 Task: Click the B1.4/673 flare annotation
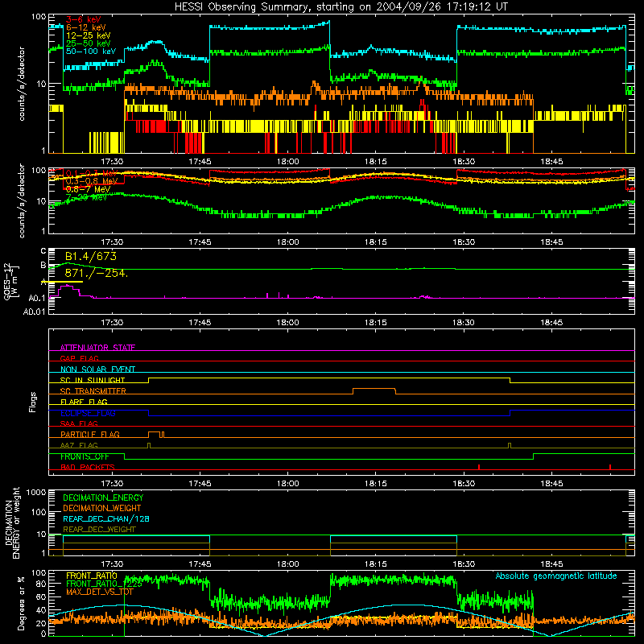pyautogui.click(x=91, y=256)
